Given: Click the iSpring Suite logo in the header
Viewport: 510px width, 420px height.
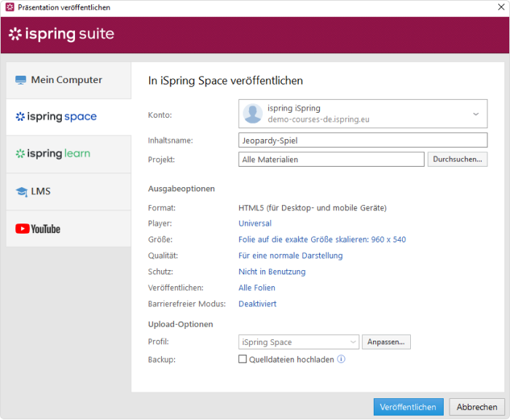Looking at the screenshot, I should pos(61,34).
